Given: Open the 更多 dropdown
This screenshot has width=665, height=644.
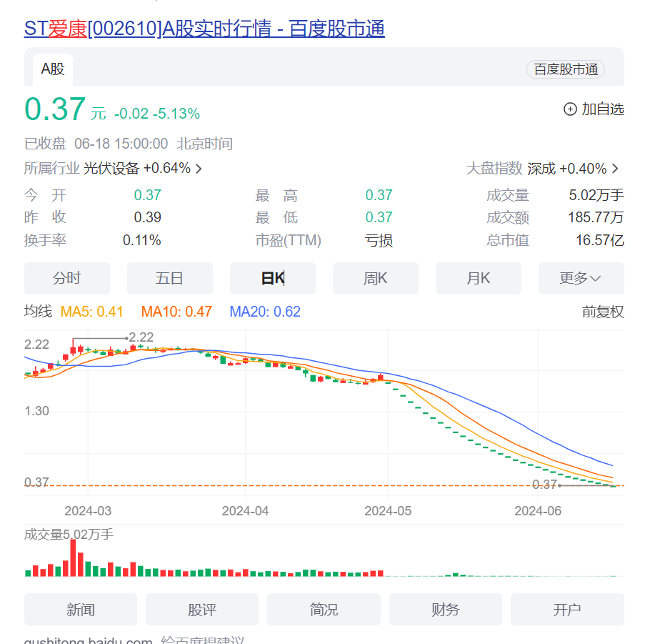Looking at the screenshot, I should [x=581, y=279].
